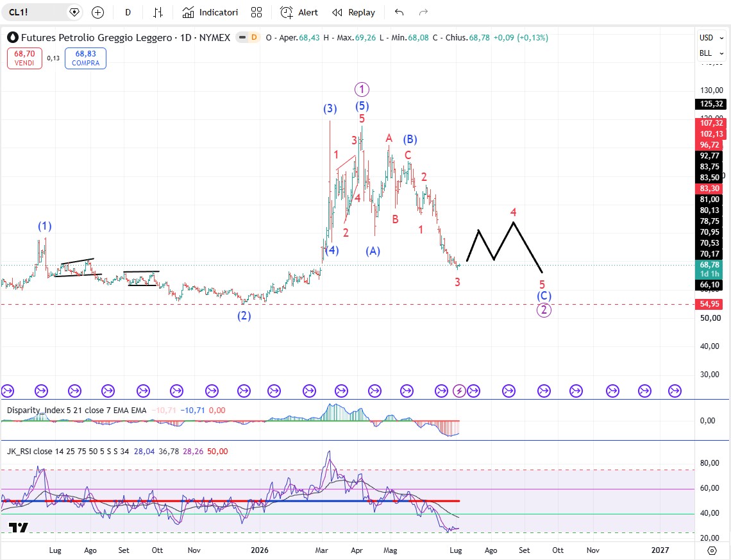This screenshot has height=560, width=731.
Task: Start bar Replay mode
Action: tap(353, 13)
